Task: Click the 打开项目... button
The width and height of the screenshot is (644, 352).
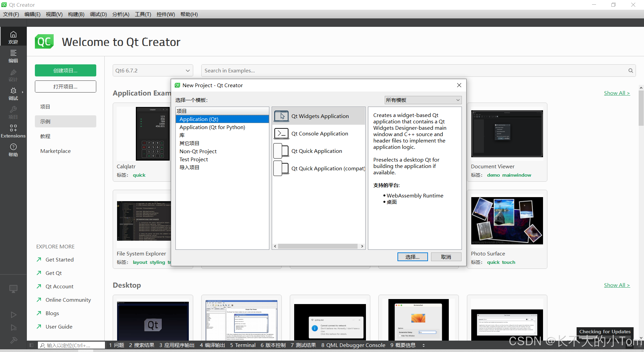Action: pos(65,86)
